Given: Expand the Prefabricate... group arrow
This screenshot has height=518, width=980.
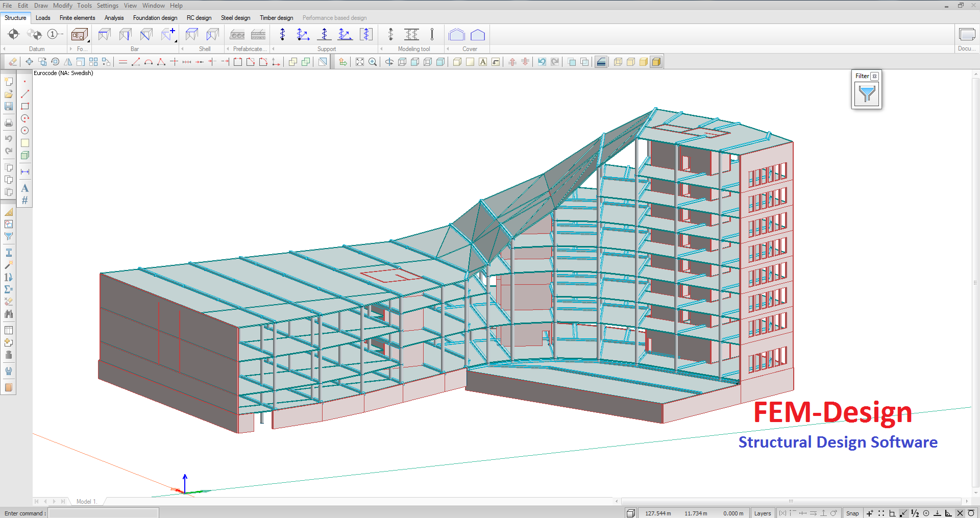Looking at the screenshot, I should point(228,49).
